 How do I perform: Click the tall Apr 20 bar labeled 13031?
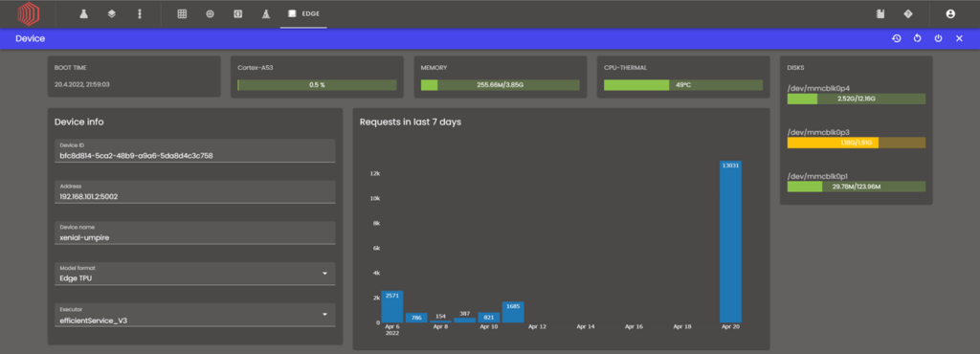click(x=730, y=242)
